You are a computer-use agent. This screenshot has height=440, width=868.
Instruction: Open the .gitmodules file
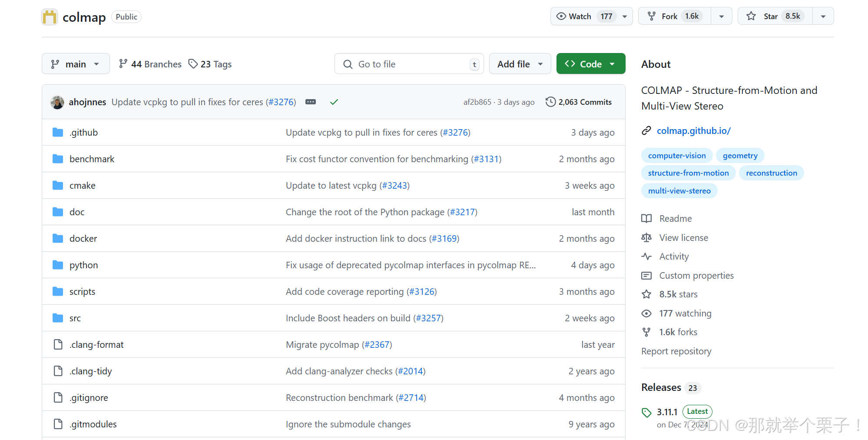[93, 424]
